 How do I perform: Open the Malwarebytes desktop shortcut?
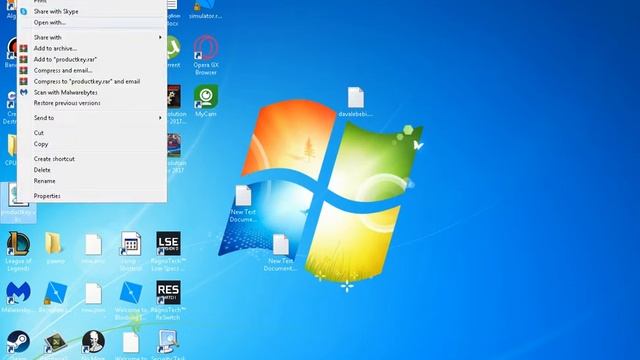(18, 296)
